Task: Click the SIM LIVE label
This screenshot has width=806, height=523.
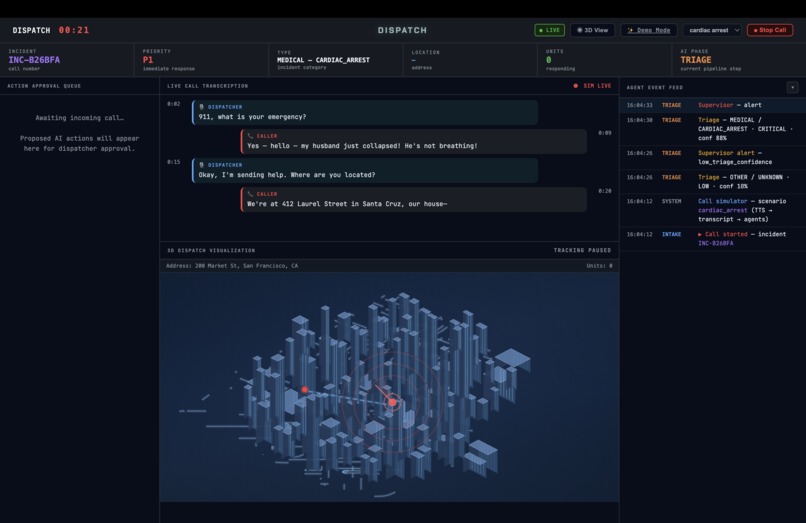Action: (x=597, y=86)
